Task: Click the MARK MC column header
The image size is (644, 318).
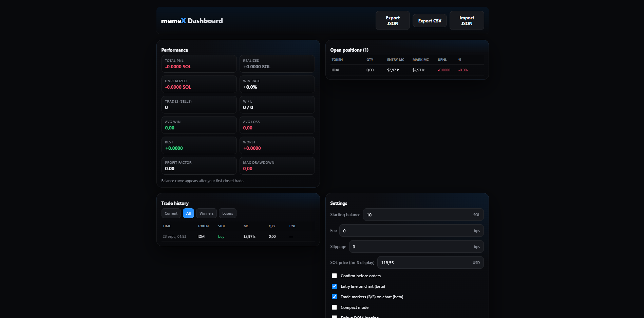Action: tap(420, 60)
